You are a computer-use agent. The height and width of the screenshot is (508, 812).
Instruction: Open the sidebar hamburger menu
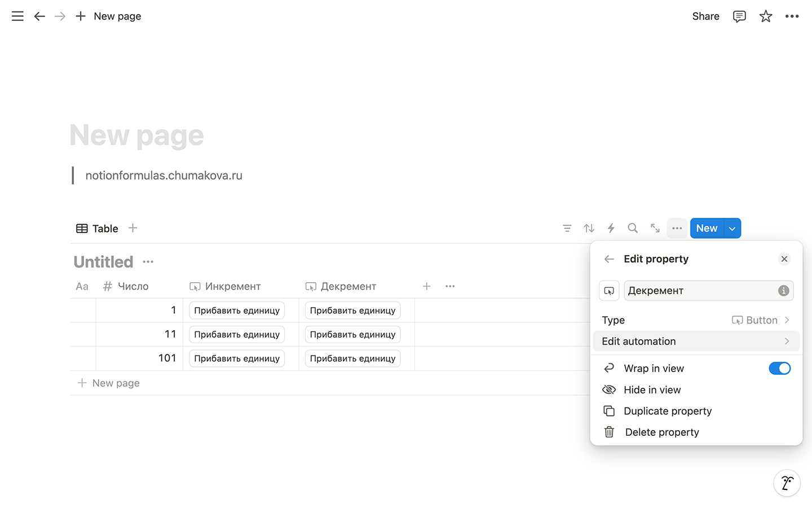(x=17, y=16)
